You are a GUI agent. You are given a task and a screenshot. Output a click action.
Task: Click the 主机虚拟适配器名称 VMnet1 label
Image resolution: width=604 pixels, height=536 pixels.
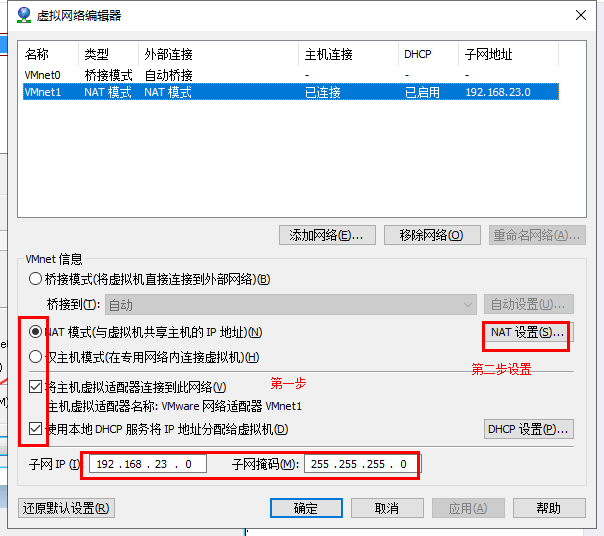tap(174, 406)
